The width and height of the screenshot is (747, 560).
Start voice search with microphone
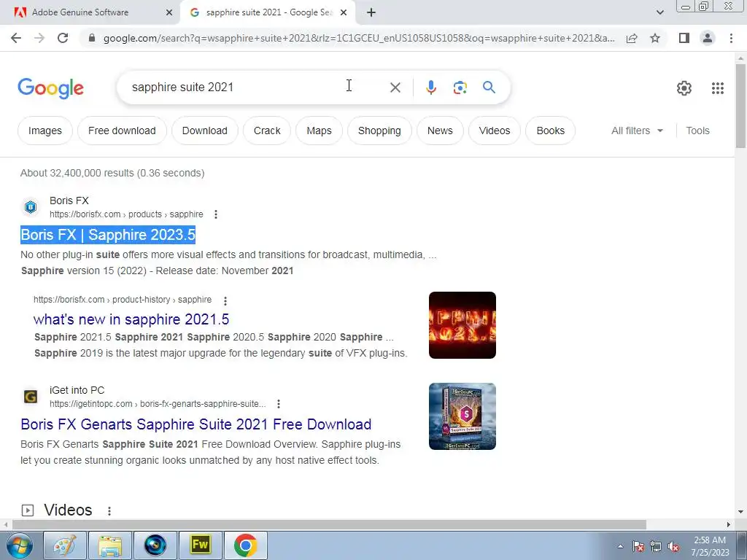click(431, 87)
